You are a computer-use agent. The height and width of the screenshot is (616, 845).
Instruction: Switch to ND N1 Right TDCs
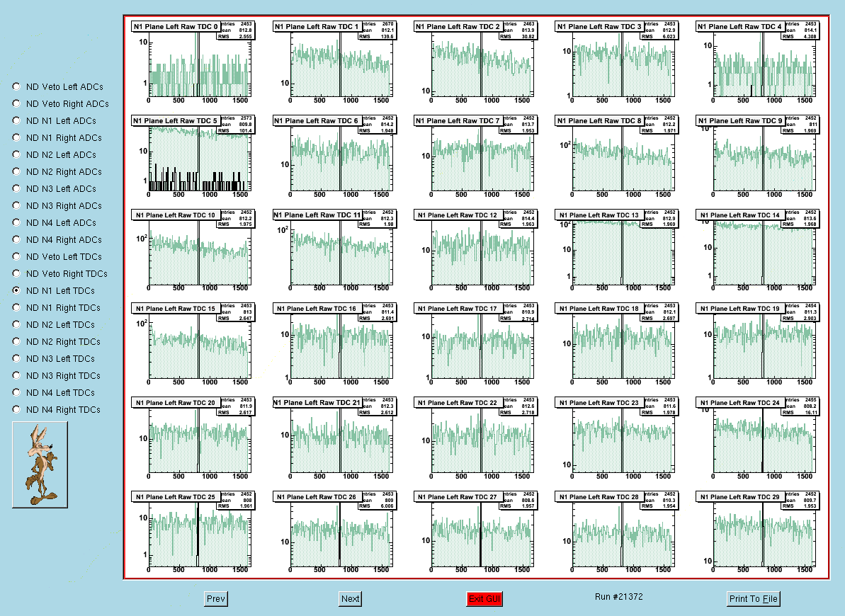tap(17, 307)
